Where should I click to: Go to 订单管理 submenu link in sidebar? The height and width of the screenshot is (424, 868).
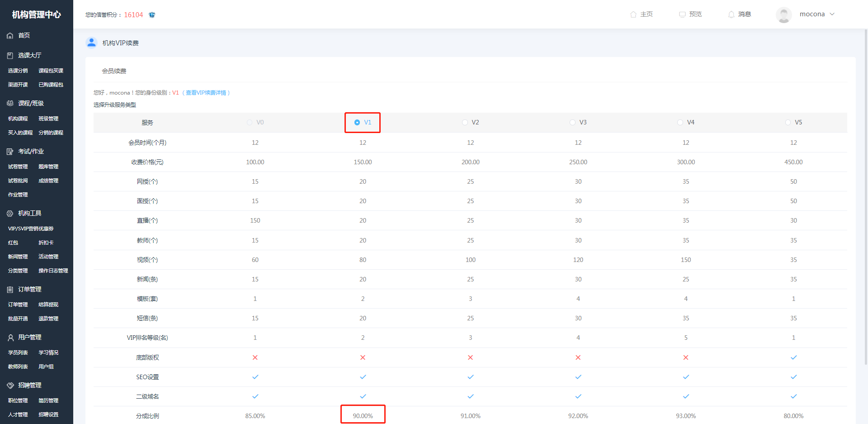pyautogui.click(x=18, y=305)
